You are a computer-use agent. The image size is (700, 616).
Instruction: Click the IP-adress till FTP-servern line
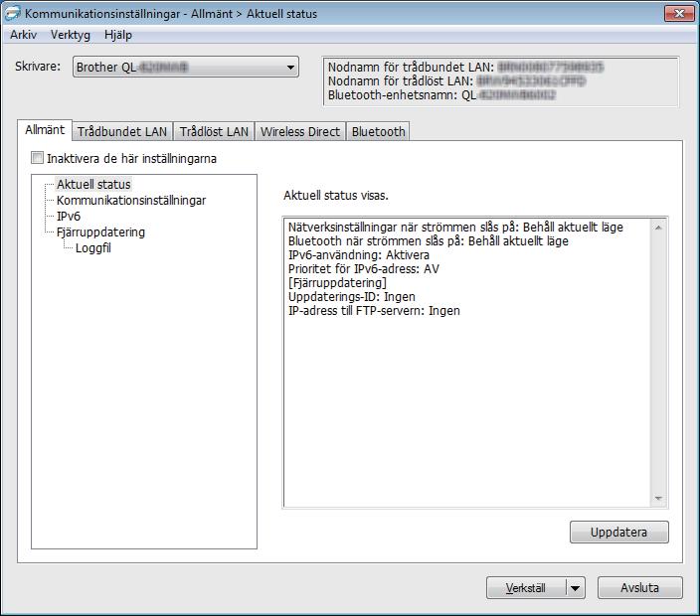pyautogui.click(x=374, y=311)
